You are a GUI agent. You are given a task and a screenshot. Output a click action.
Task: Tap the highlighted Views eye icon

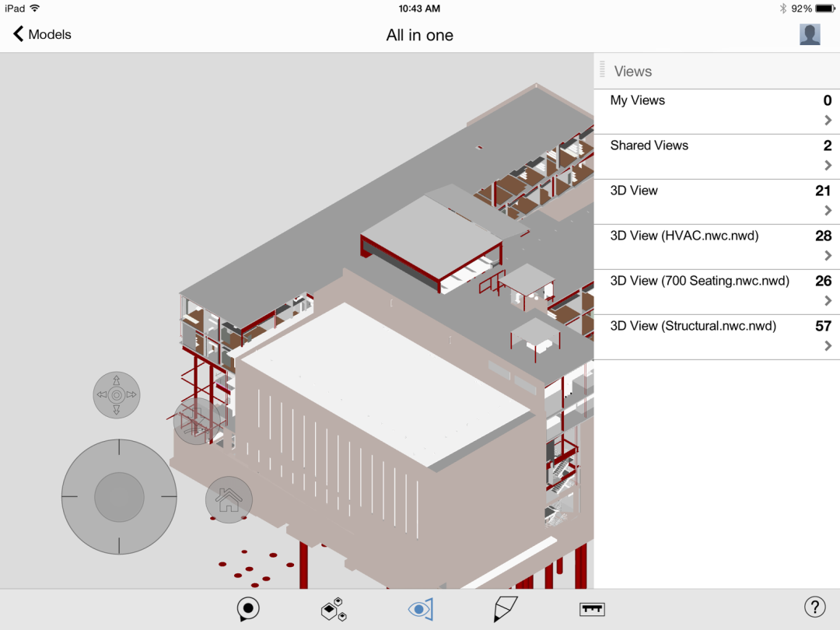(x=419, y=610)
